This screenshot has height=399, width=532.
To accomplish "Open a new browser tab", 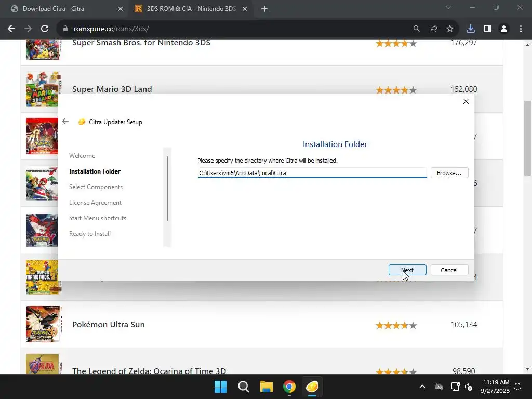I will [264, 9].
